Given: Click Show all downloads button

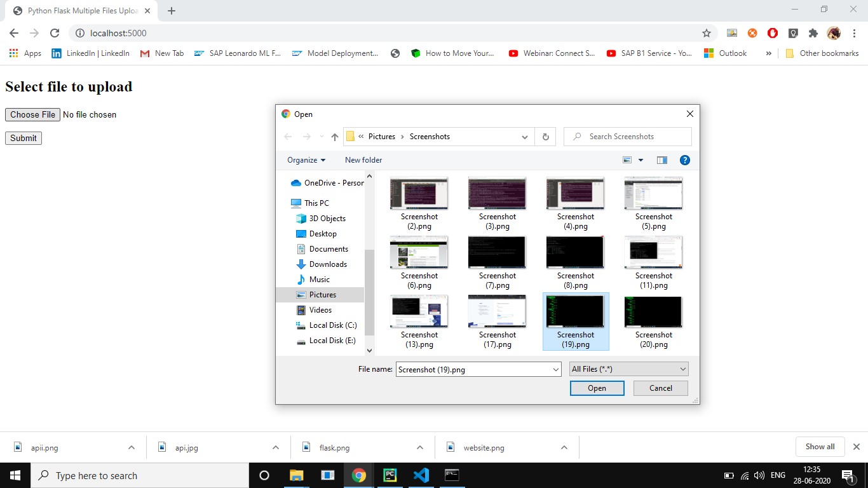Looking at the screenshot, I should tap(820, 447).
